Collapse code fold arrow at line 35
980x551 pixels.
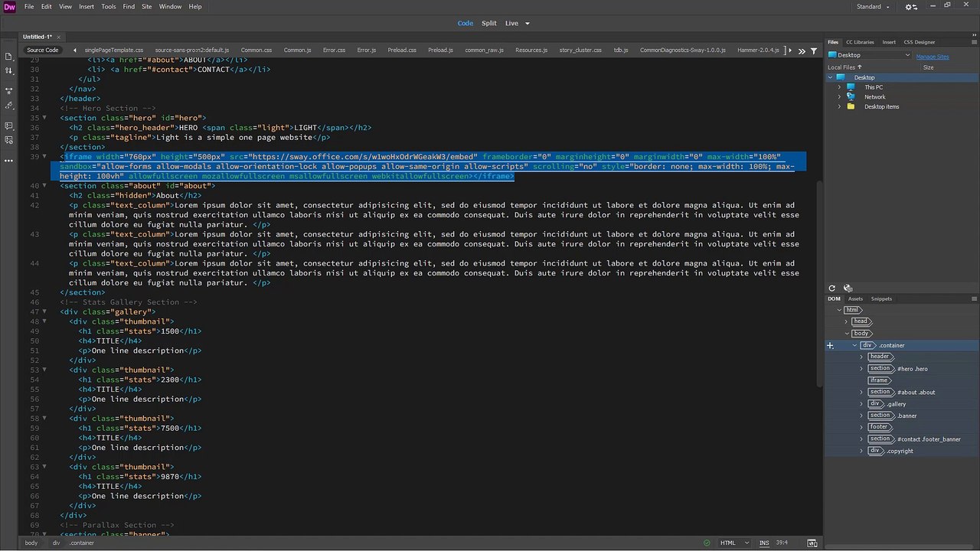[44, 118]
